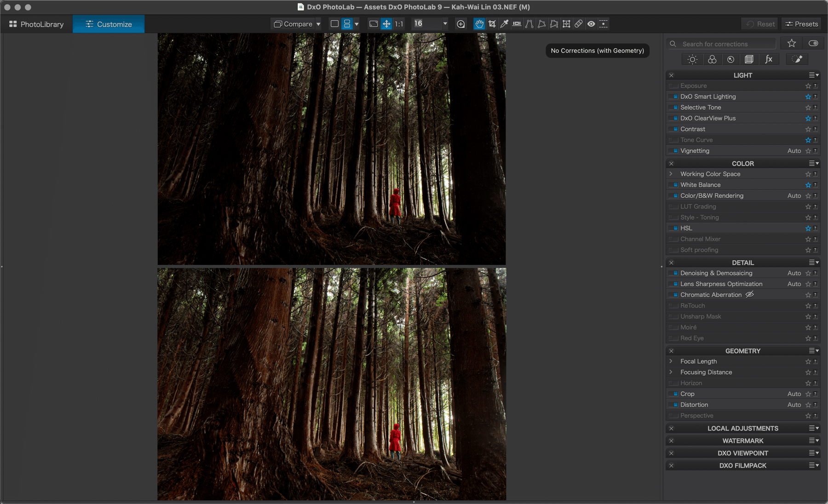
Task: Expand the WATERMARK palette header
Action: click(x=742, y=441)
